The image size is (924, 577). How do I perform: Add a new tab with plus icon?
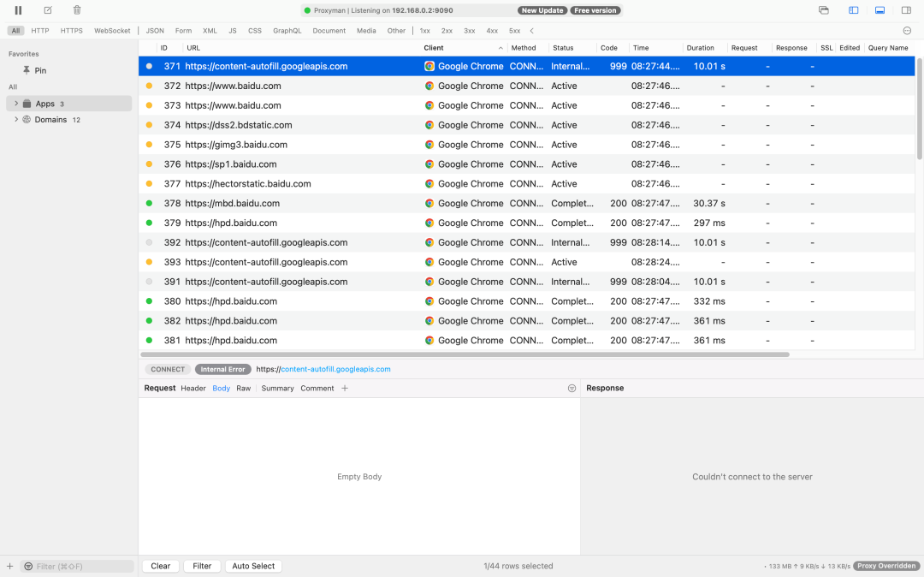[x=345, y=388]
